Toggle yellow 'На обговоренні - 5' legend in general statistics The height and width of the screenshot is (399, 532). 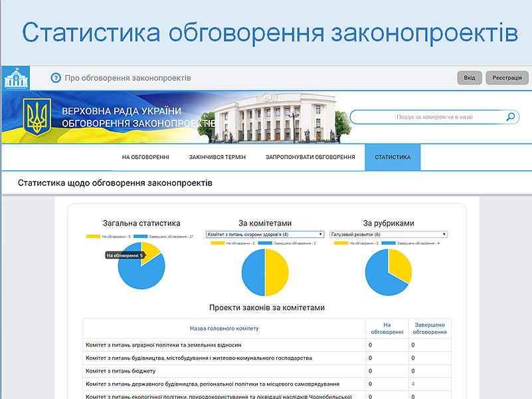tap(108, 236)
